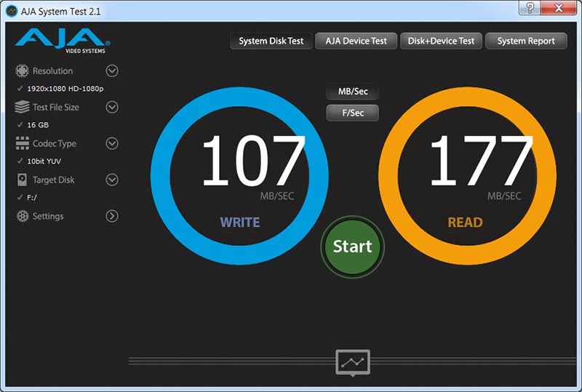Open the graph chart icon at bottom
Screen dimensions: 582x392
[353, 363]
